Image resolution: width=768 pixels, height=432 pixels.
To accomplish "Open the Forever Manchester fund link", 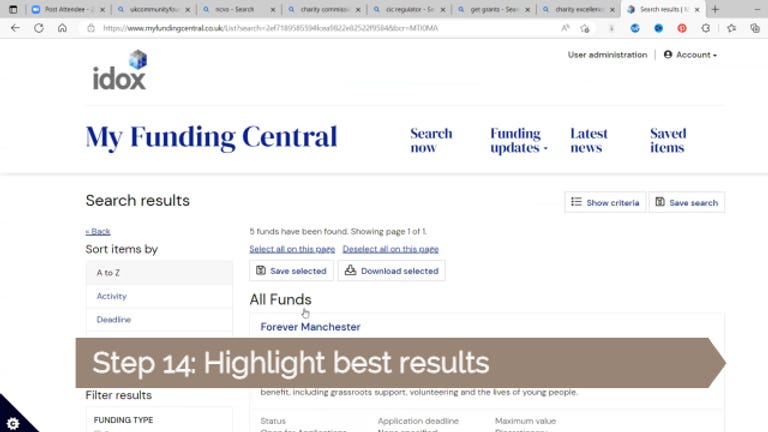I will (x=310, y=327).
